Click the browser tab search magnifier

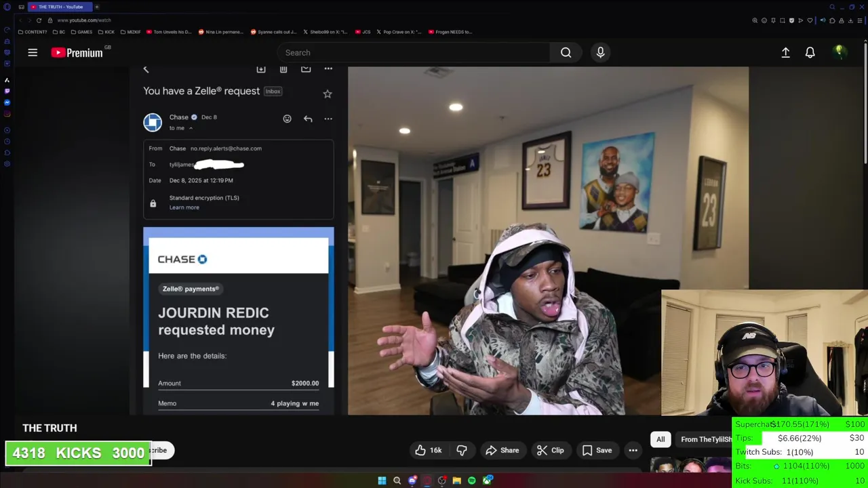coord(832,7)
